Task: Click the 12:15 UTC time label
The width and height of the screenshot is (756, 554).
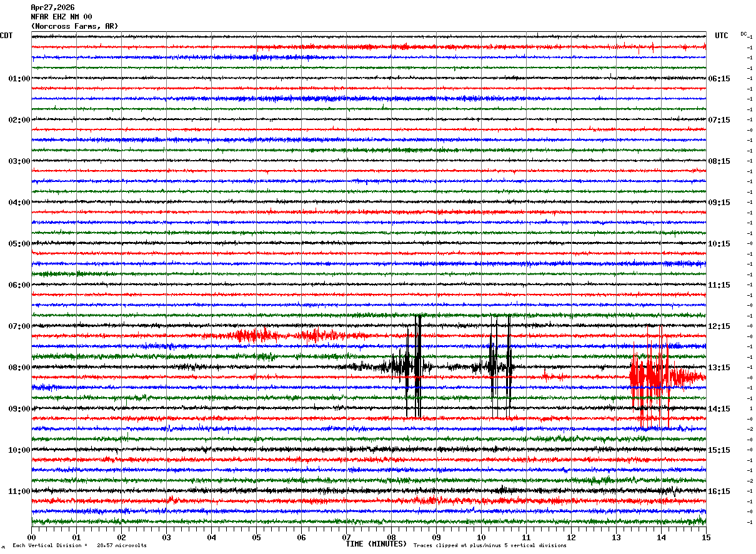Action: pos(719,326)
